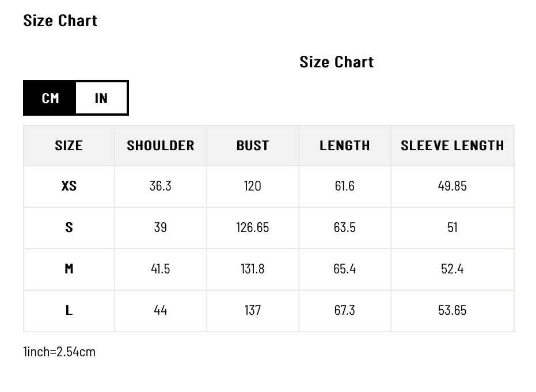The image size is (536, 392).
Task: Click L sleeve length value 53.65
Action: click(453, 310)
